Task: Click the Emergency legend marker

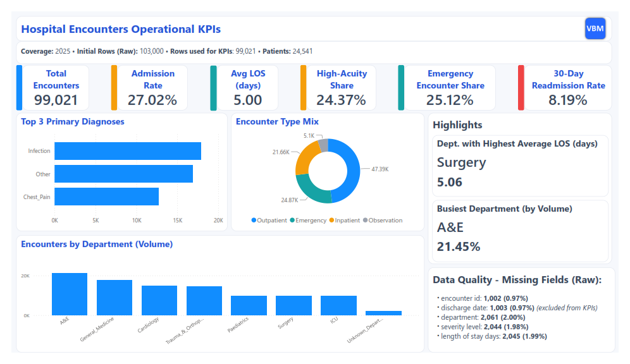Action: pos(292,221)
